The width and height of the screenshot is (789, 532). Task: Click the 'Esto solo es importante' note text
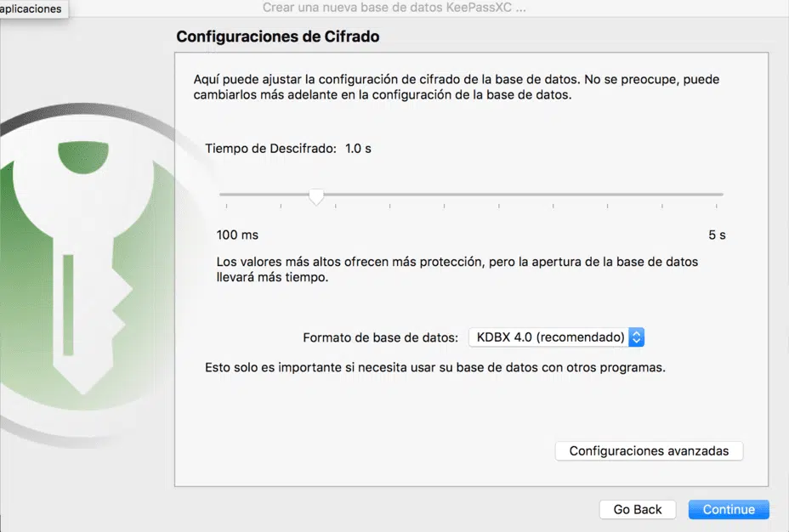[435, 368]
